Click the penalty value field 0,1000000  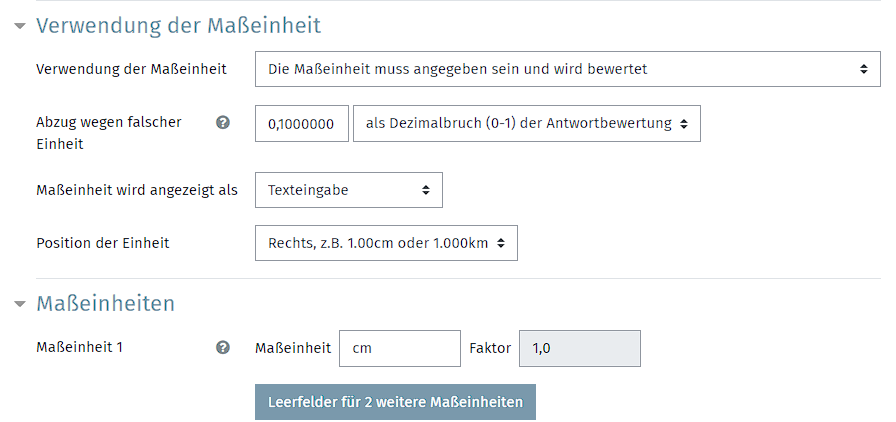point(302,124)
